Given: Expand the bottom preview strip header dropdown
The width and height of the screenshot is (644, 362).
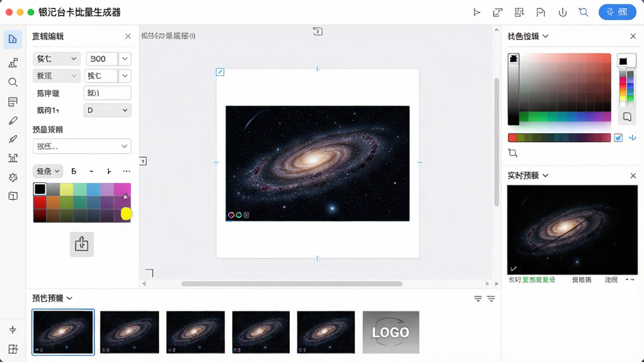Looking at the screenshot, I should (x=69, y=299).
